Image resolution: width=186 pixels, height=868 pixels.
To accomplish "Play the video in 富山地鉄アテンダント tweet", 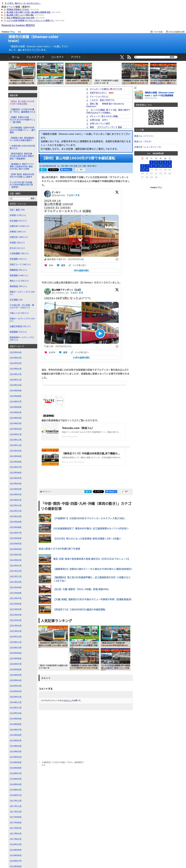I will point(100,333).
